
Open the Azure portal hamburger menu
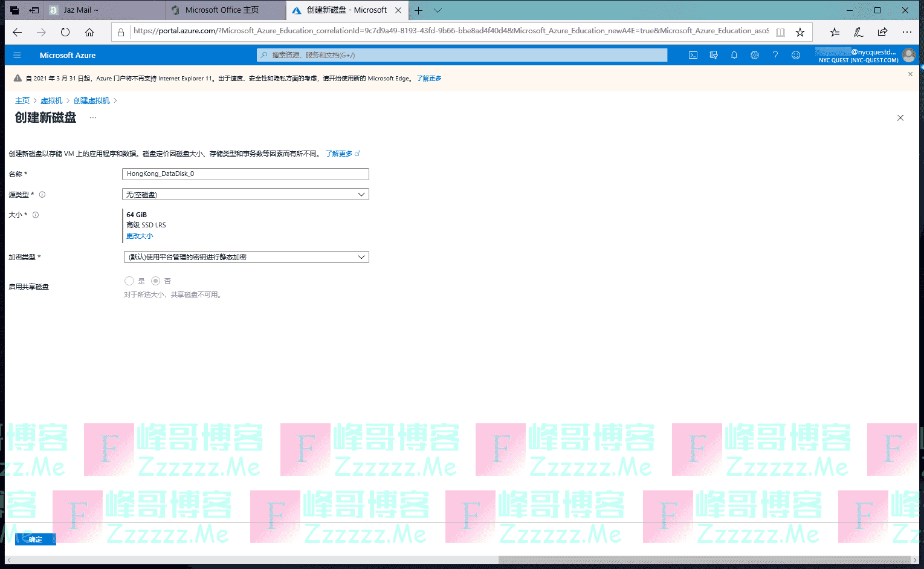(x=17, y=55)
